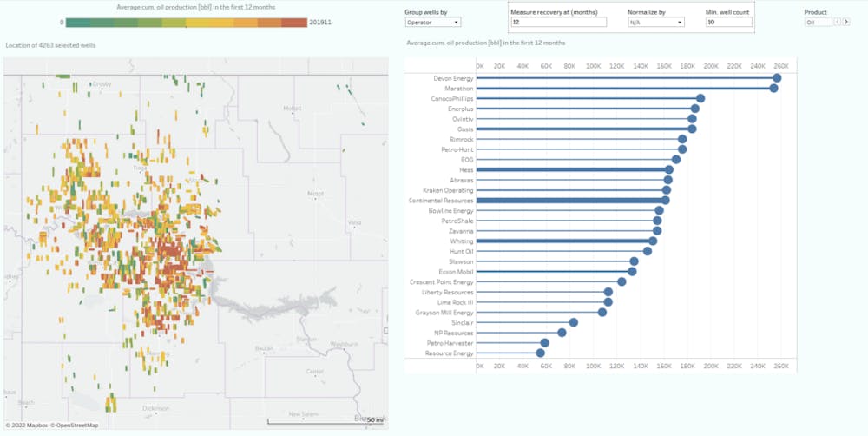868x436 pixels.
Task: Select the Crescent Point Energy label
Action: [x=442, y=282]
